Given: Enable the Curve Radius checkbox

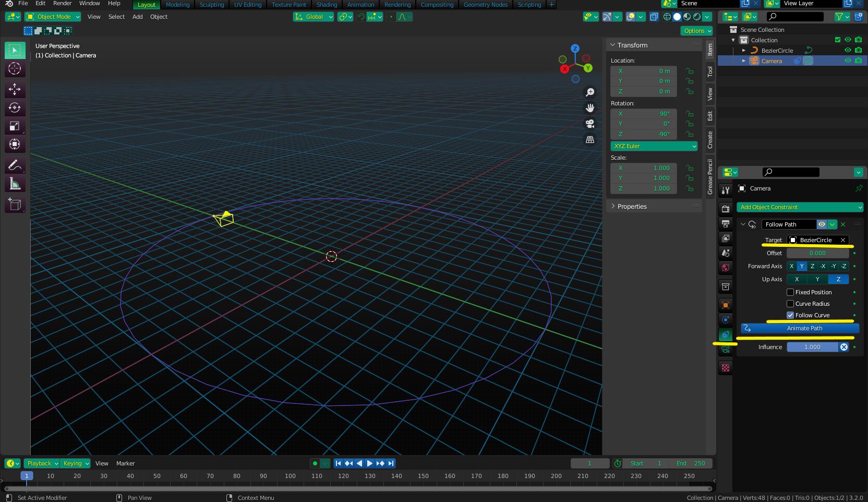Looking at the screenshot, I should click(x=790, y=304).
